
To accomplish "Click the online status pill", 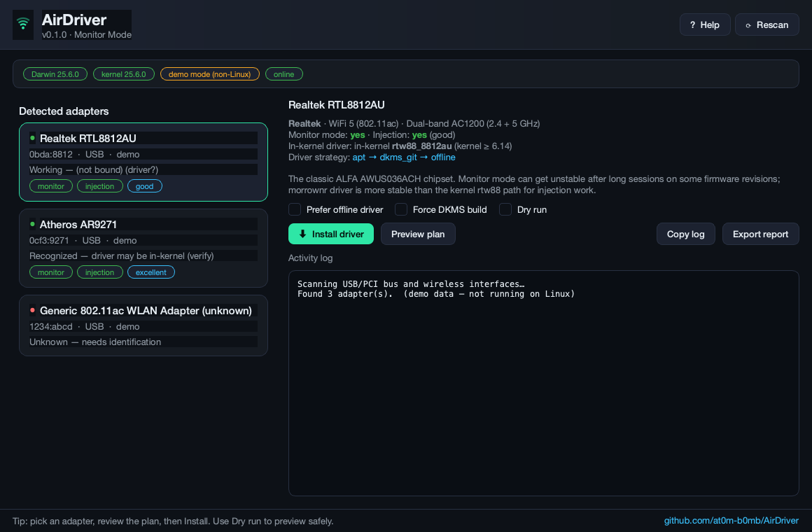I will point(283,74).
